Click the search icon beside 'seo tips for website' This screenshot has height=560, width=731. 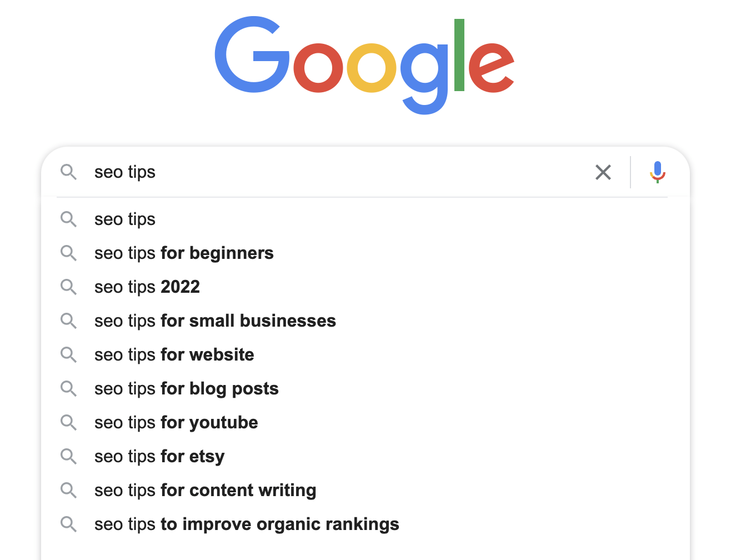point(69,354)
